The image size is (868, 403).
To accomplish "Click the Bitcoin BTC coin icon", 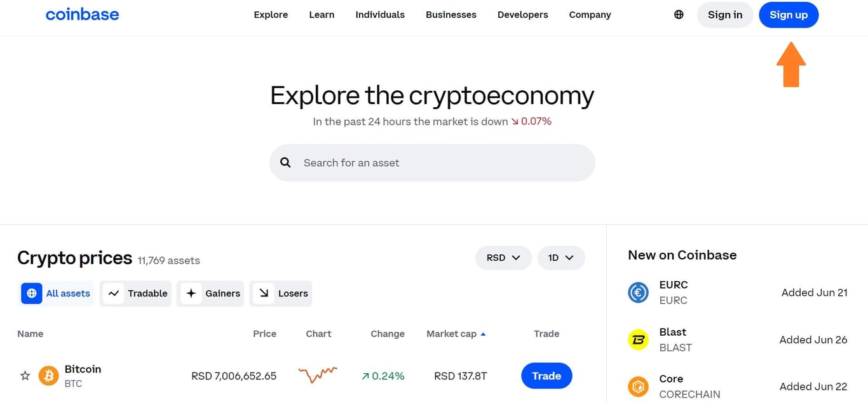I will 48,376.
